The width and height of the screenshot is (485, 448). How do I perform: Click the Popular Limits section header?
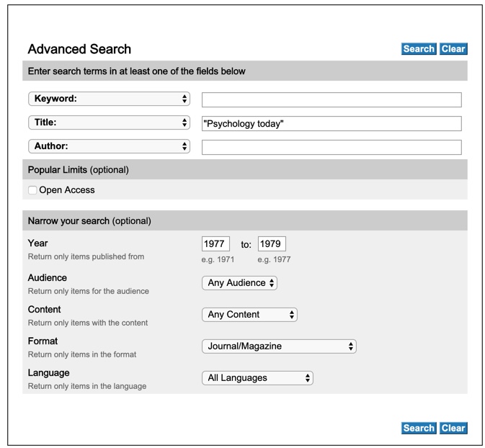click(78, 170)
